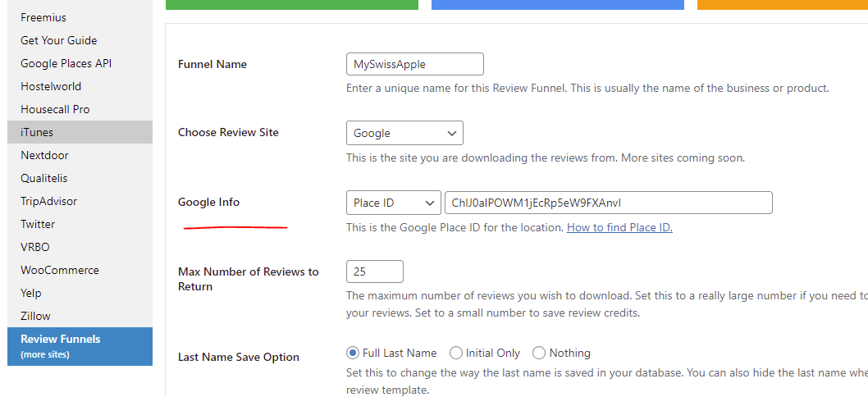Click the Google Place ID text field
Image resolution: width=868 pixels, height=397 pixels.
(609, 203)
